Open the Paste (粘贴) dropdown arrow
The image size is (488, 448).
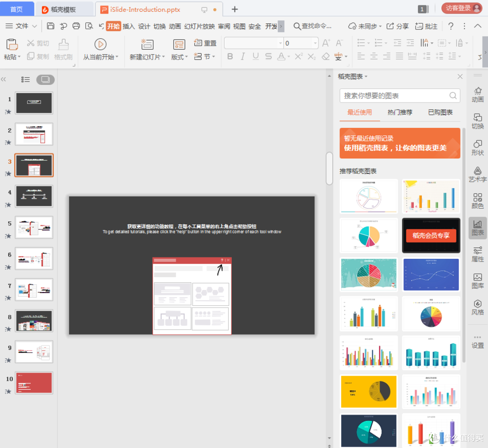[19, 57]
